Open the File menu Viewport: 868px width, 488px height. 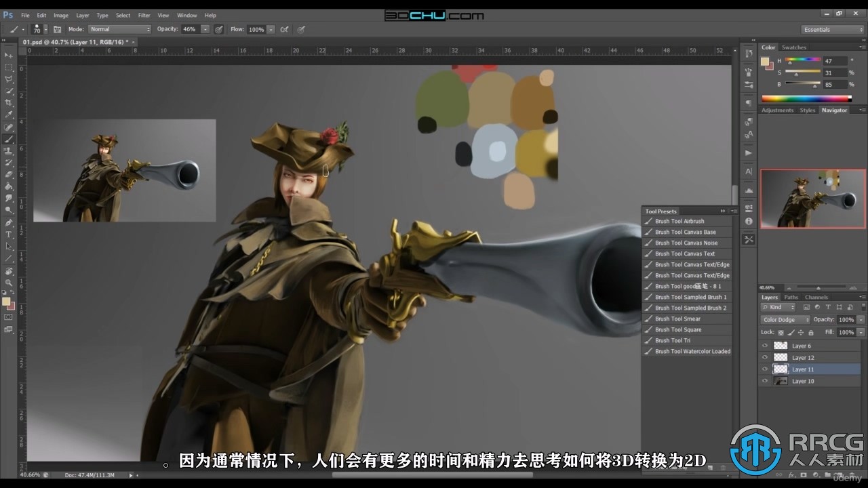tap(25, 15)
